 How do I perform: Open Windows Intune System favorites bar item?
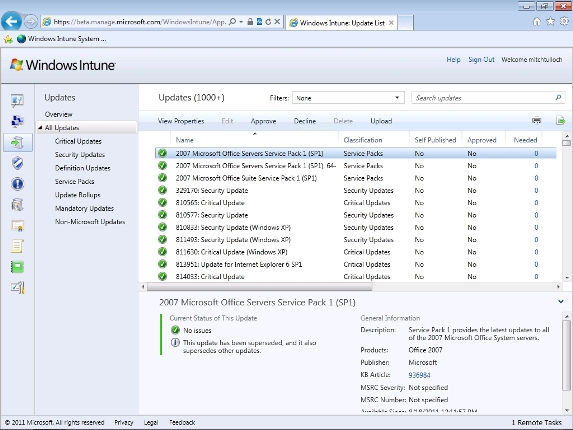61,39
